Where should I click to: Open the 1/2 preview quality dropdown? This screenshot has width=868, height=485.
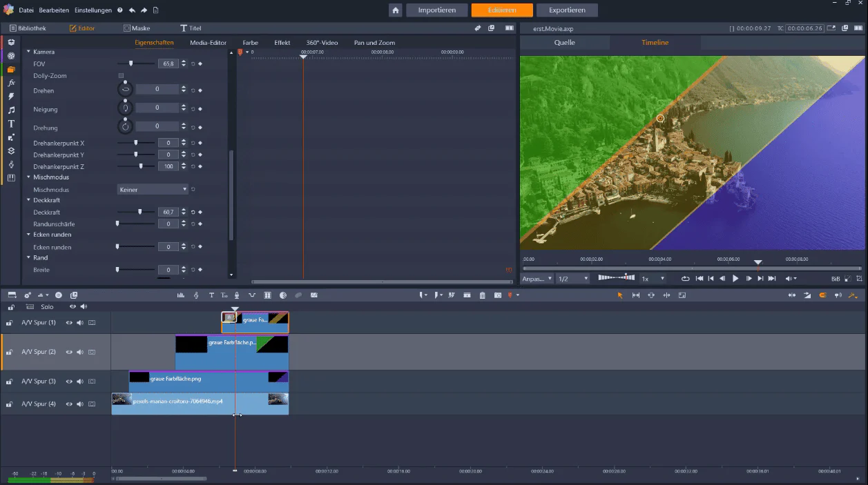(x=573, y=279)
